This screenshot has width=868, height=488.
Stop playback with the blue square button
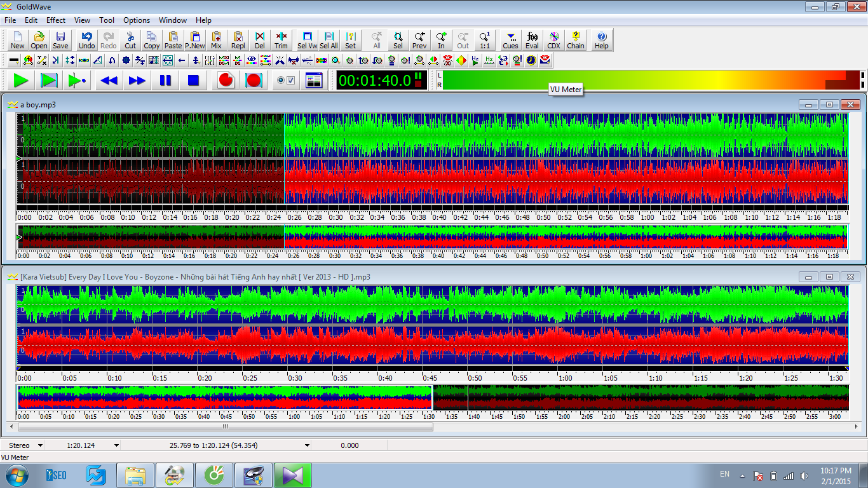[193, 81]
